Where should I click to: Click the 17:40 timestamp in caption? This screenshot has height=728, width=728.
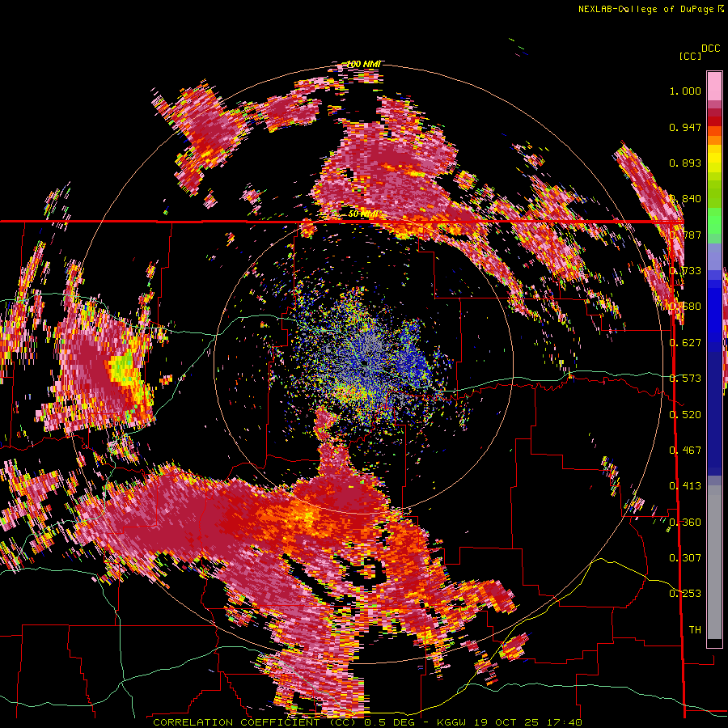click(564, 722)
